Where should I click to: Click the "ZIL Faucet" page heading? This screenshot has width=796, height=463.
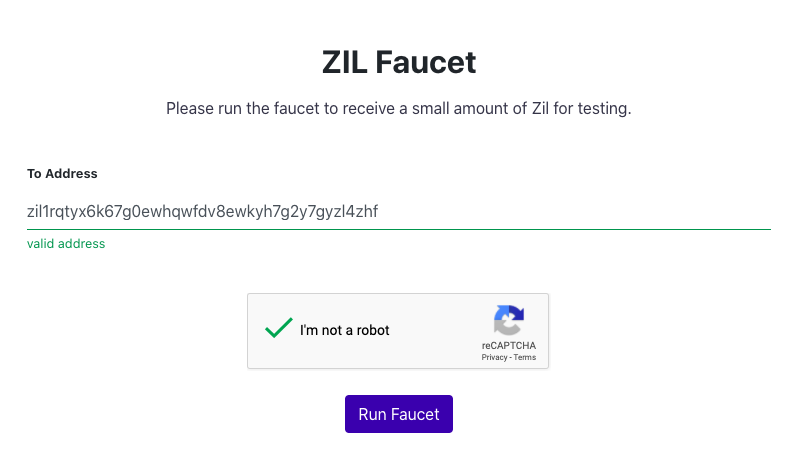coord(399,62)
